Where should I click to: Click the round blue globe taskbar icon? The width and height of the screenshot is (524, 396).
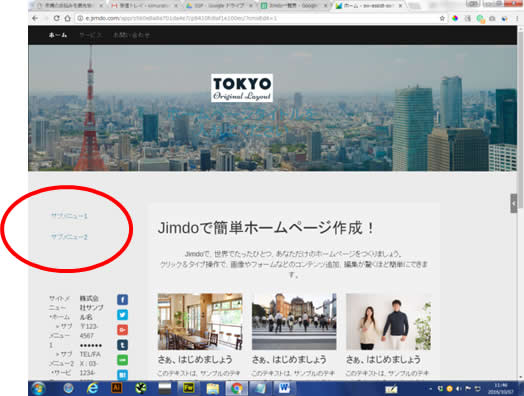(x=69, y=388)
